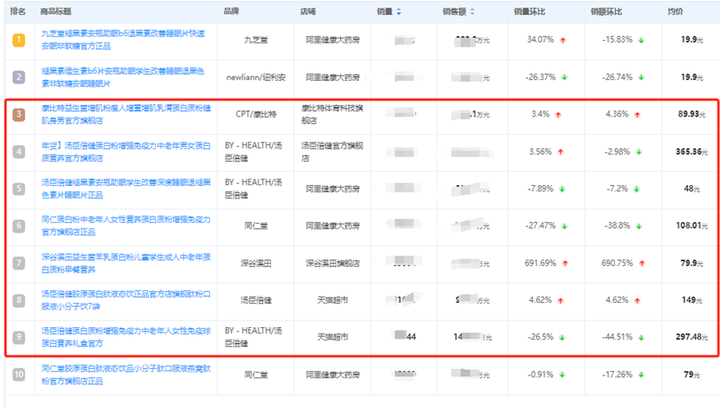The image size is (720, 408).
Task: Open the rank 5 product title link
Action: [x=126, y=189]
